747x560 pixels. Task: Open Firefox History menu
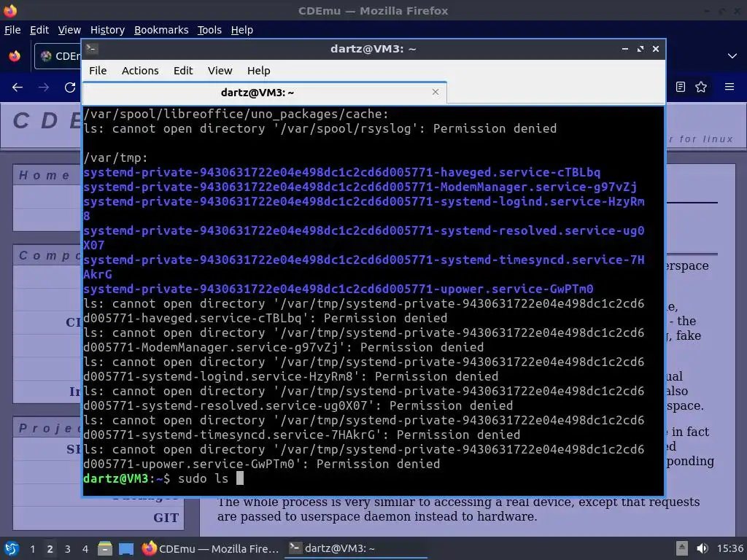107,30
